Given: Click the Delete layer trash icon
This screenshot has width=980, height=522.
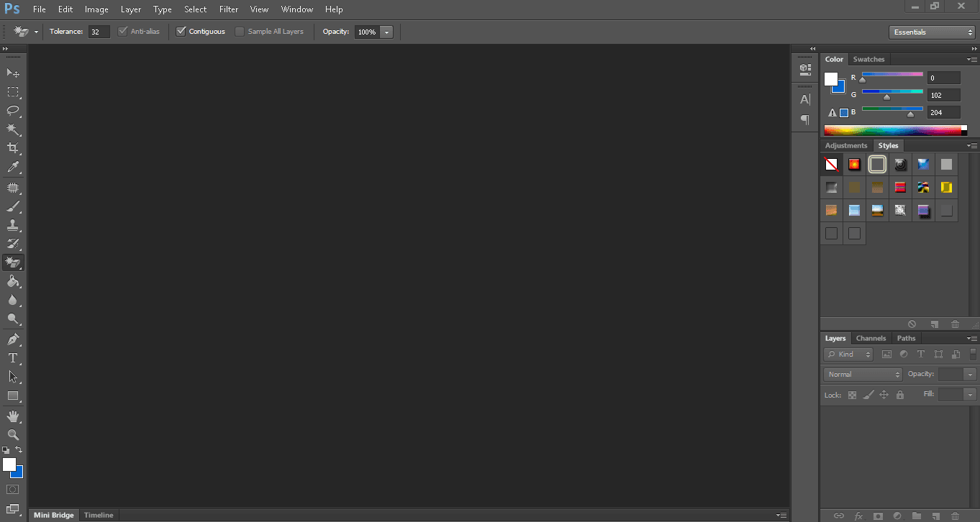Looking at the screenshot, I should tap(955, 516).
